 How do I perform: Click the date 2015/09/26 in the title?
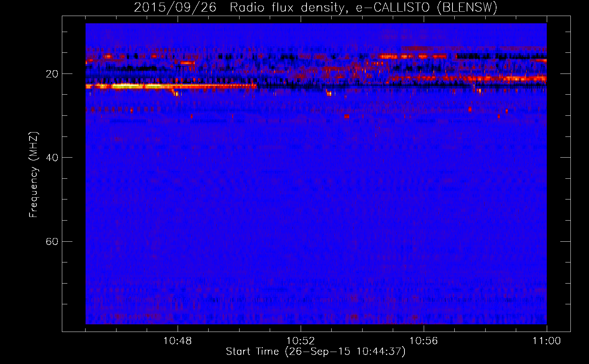(175, 7)
